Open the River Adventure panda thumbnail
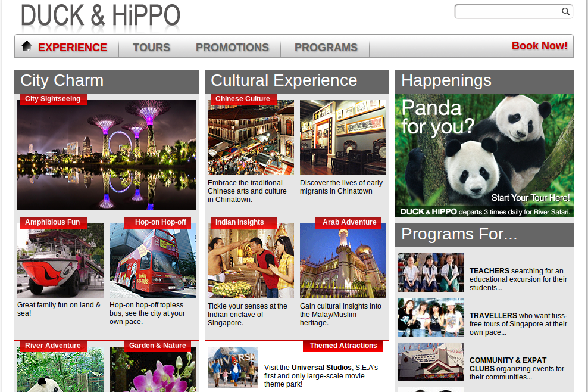The height and width of the screenshot is (392, 588). tap(60, 369)
